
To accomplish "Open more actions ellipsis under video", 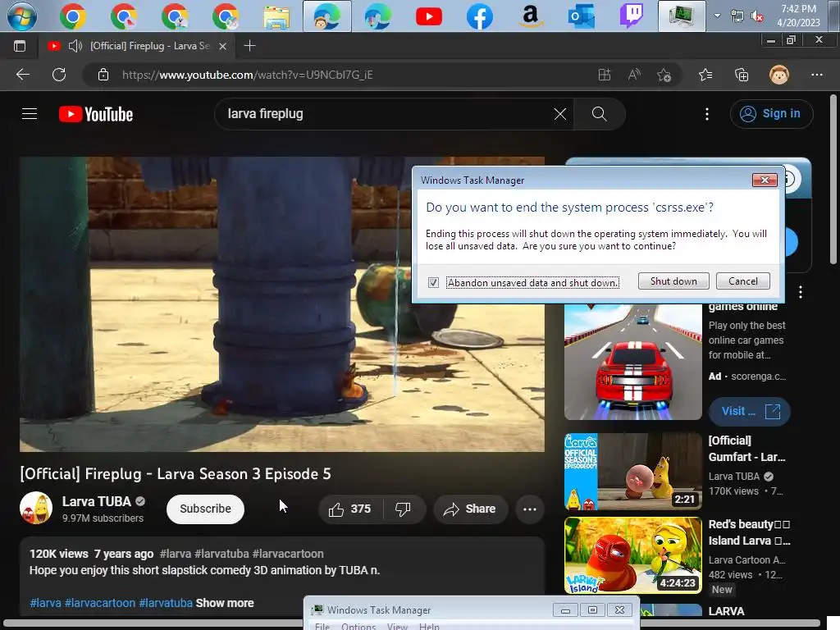I will (530, 509).
